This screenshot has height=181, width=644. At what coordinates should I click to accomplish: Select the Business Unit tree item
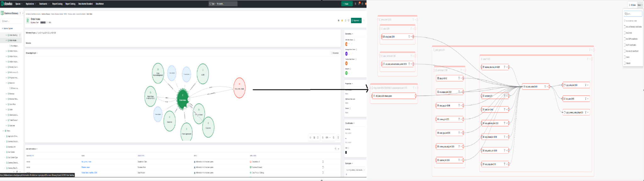click(11, 147)
